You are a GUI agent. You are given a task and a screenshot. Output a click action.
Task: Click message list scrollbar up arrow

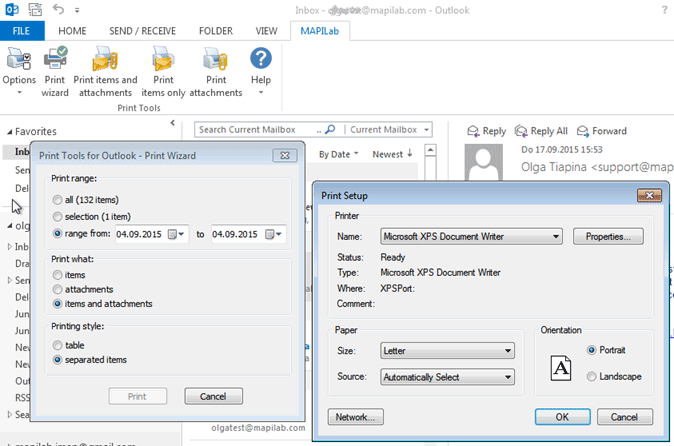430,150
